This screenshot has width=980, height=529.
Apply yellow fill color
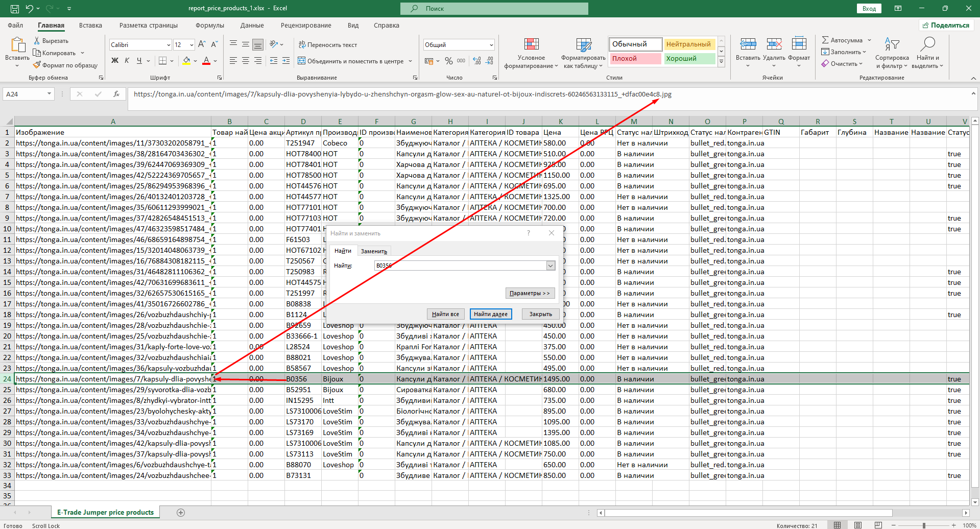tap(187, 61)
